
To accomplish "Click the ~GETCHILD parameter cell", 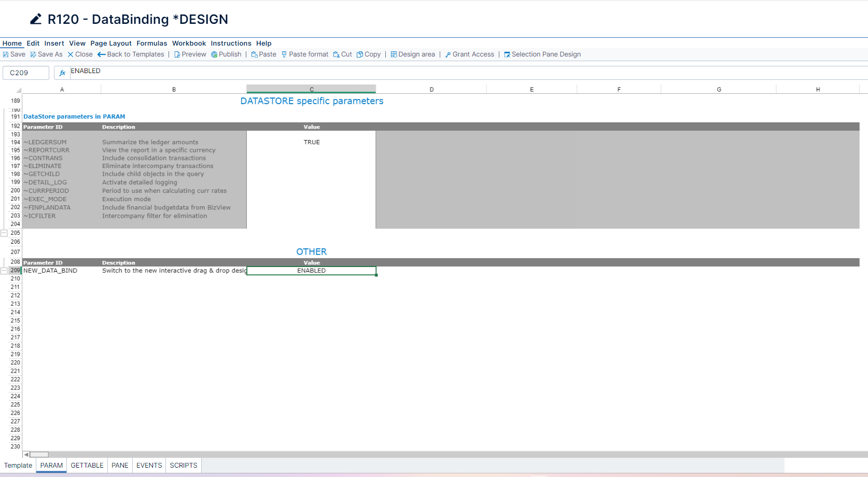I will pyautogui.click(x=62, y=174).
